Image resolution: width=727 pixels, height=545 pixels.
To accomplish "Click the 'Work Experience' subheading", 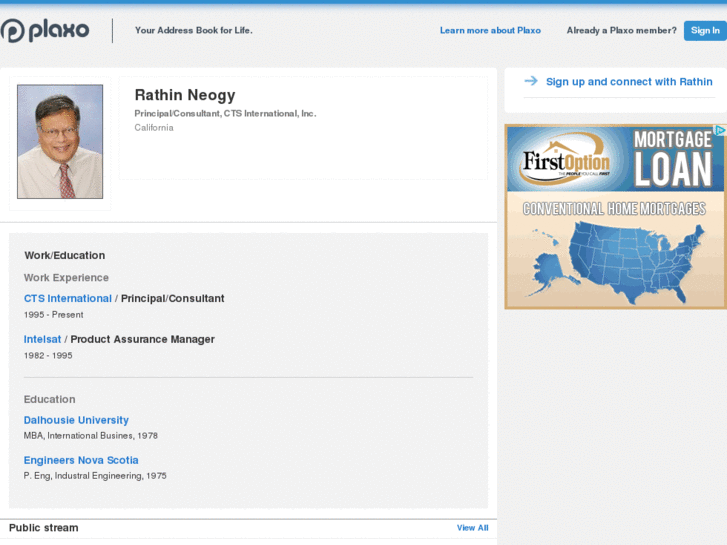I will click(x=66, y=277).
